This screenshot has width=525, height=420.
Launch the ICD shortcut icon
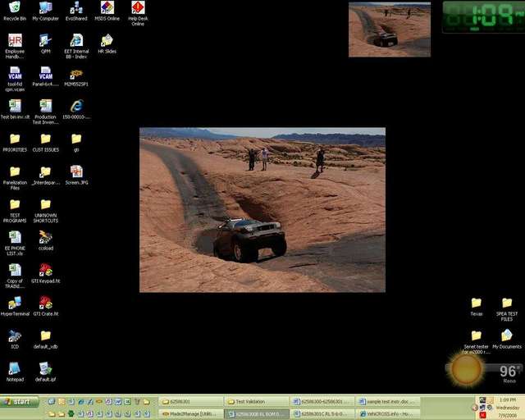click(x=15, y=339)
